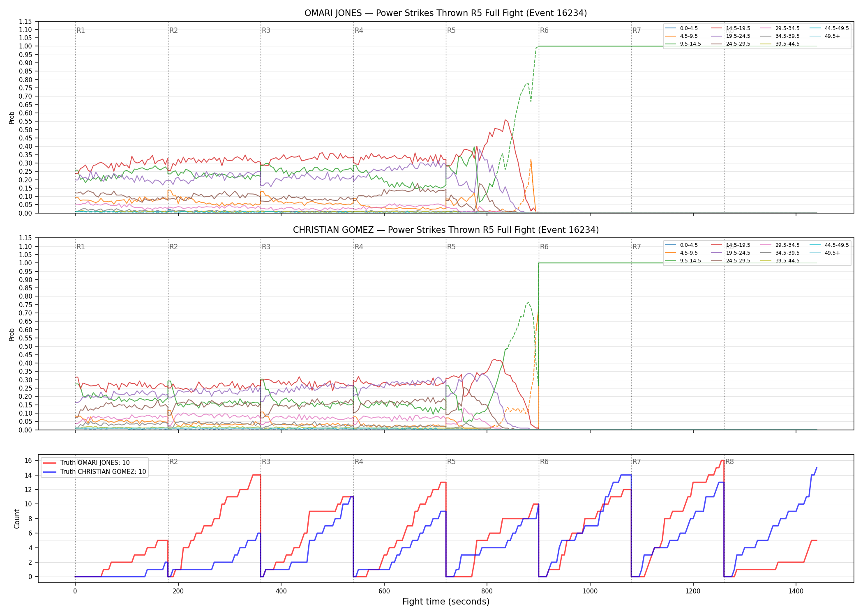Viewport: 863px width, 616px height.
Task: Pick legend entry 44.5-49.5 in Christian Gomez chart
Action: point(829,245)
